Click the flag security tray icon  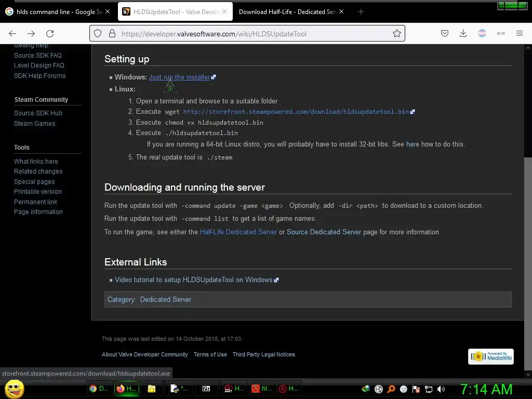[x=416, y=389]
